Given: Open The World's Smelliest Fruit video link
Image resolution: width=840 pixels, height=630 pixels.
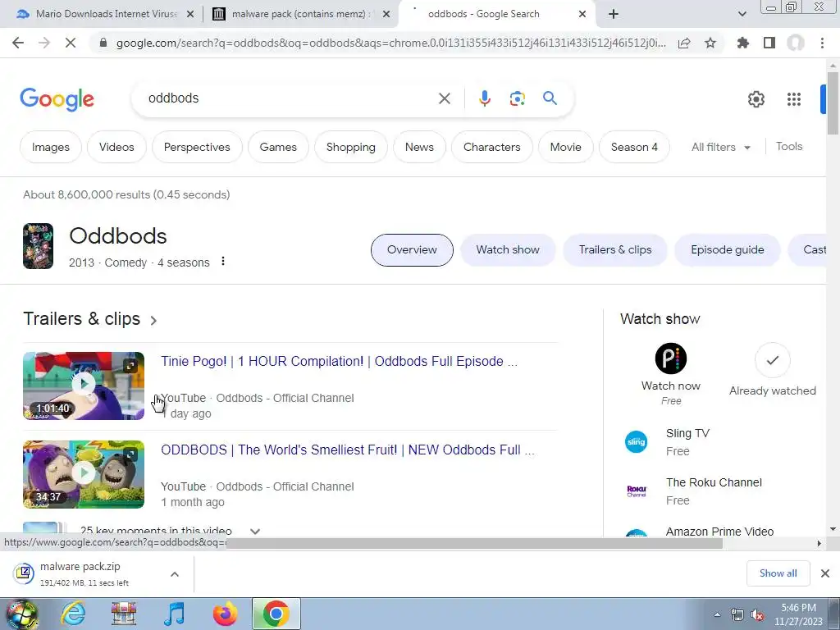Looking at the screenshot, I should 348,450.
